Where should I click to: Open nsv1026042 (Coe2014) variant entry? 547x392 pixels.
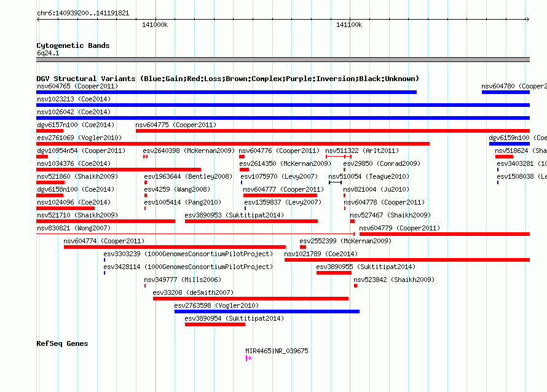(x=74, y=112)
